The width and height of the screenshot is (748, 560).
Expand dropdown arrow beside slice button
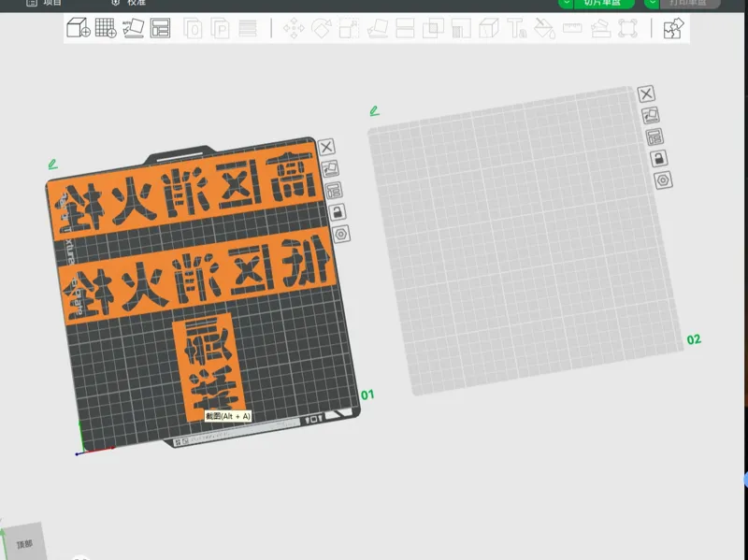click(x=567, y=3)
